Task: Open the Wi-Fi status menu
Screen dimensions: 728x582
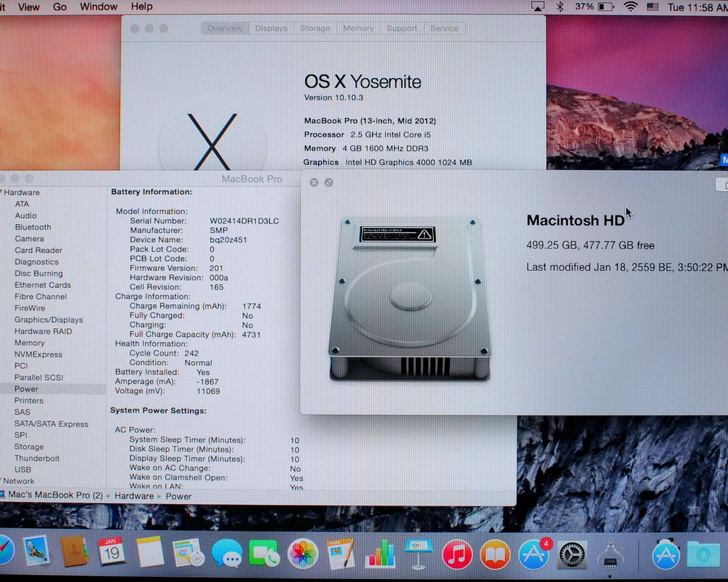Action: pyautogui.click(x=630, y=7)
